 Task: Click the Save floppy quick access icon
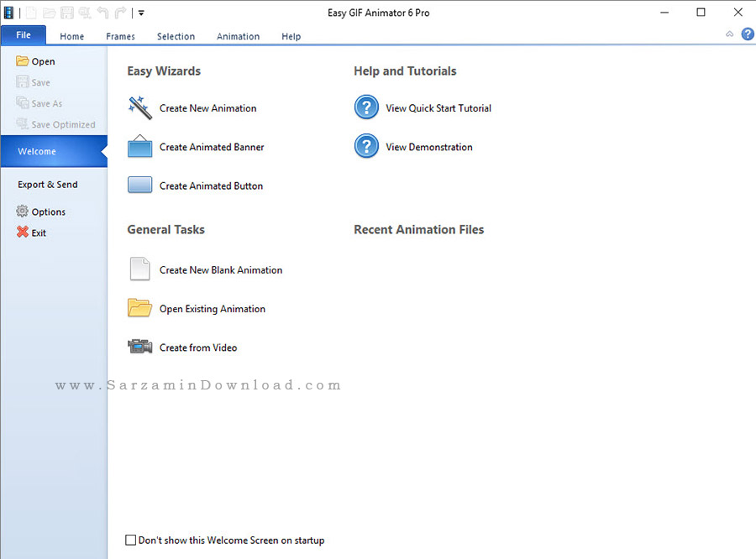click(67, 13)
